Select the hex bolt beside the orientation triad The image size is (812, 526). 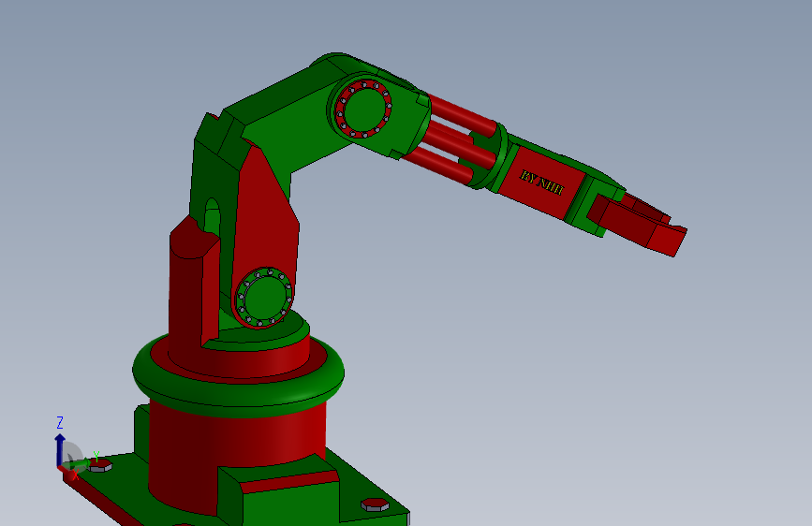(100, 465)
